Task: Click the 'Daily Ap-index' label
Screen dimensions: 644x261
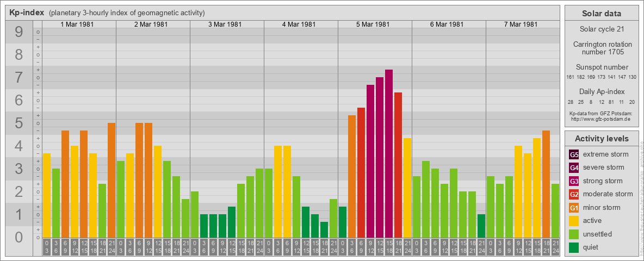Action: click(x=602, y=91)
